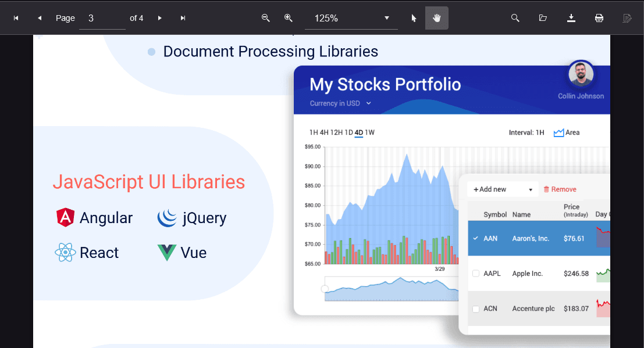Open the search text tool
Screen dimensions: 644x348
[x=515, y=18]
